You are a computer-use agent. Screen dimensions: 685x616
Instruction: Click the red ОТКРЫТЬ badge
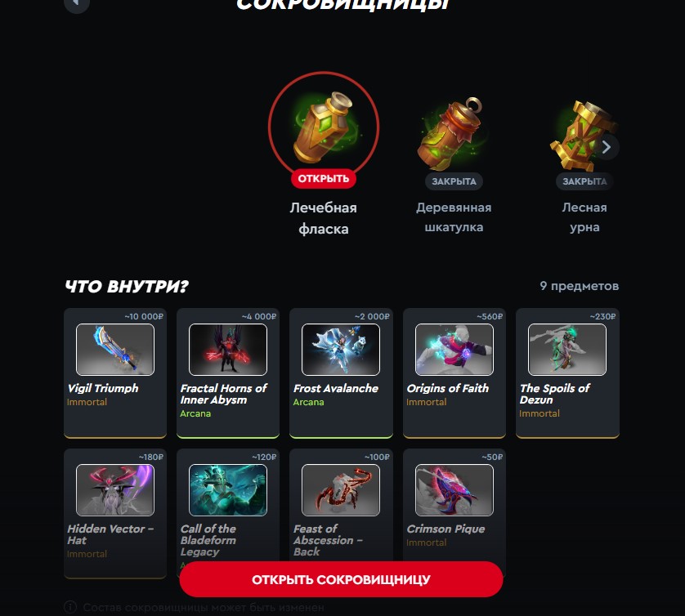(323, 179)
